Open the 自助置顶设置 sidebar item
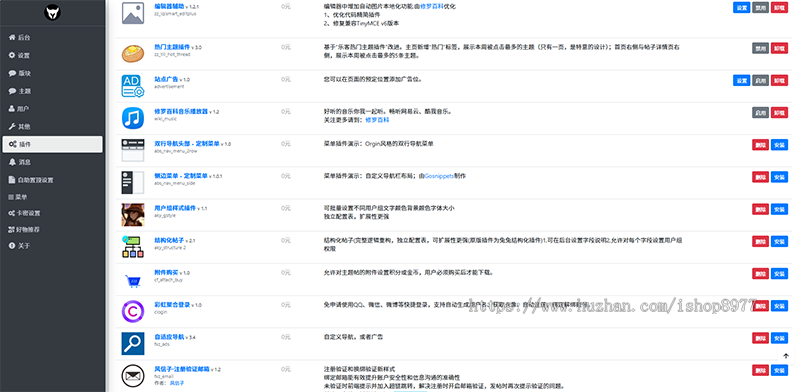 [x=52, y=180]
